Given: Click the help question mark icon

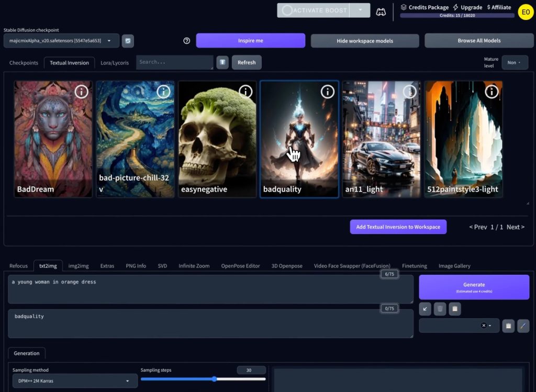Looking at the screenshot, I should click(186, 41).
